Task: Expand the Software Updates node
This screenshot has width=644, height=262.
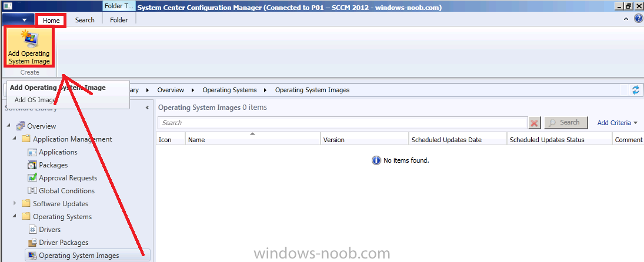Action: (x=15, y=203)
